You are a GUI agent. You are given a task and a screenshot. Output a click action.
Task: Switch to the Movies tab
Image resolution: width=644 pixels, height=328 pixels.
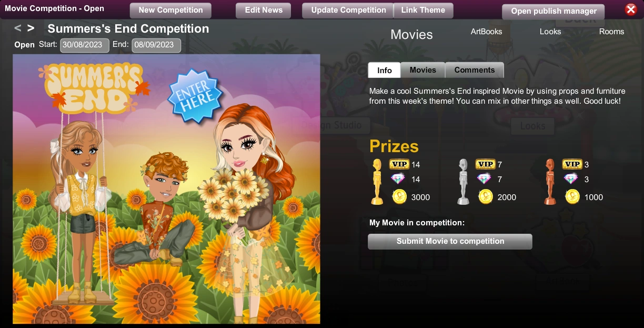[x=423, y=70]
